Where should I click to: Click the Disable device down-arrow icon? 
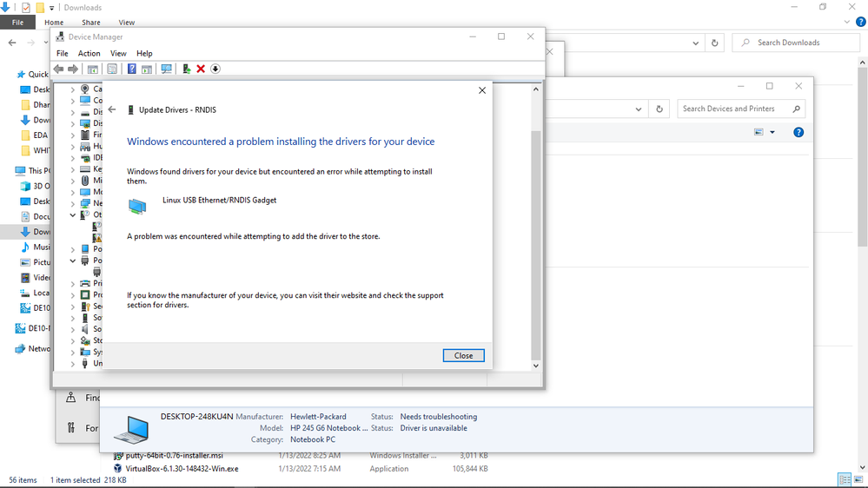coord(215,69)
